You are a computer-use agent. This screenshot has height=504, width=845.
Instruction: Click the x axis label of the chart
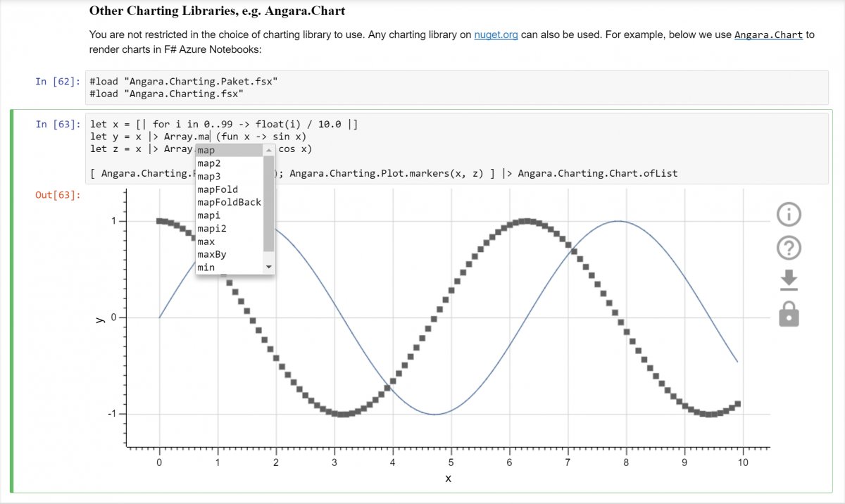pos(448,479)
